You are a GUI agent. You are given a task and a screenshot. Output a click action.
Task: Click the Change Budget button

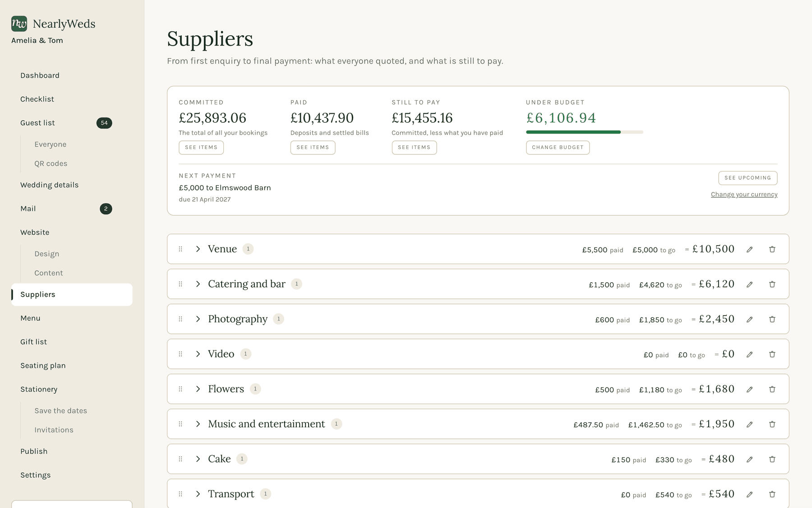pyautogui.click(x=558, y=147)
